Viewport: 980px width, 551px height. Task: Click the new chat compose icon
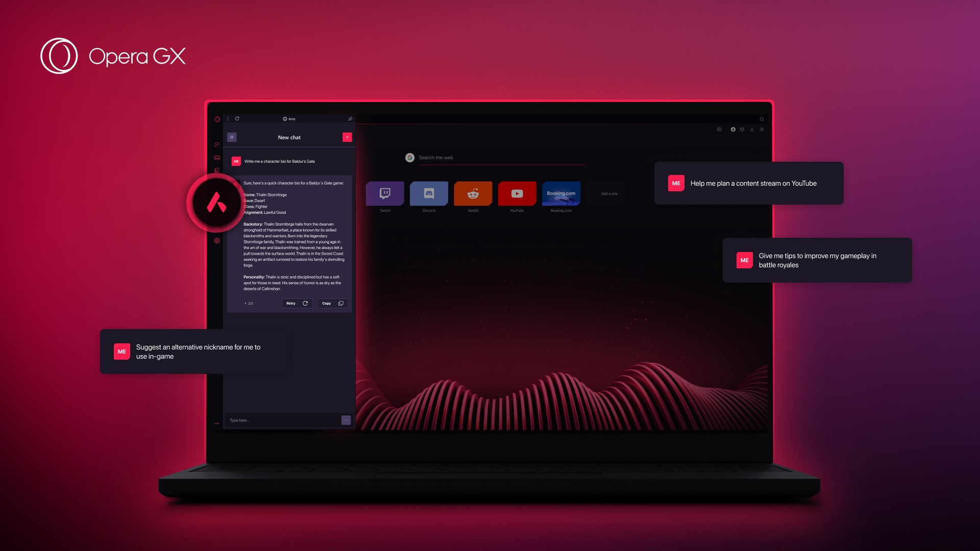[x=347, y=137]
